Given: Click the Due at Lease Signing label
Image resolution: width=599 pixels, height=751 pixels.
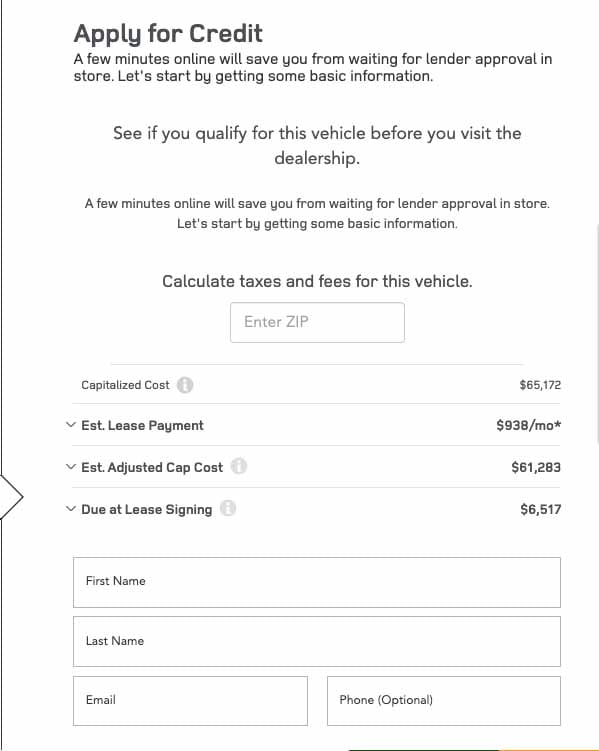Looking at the screenshot, I should click(x=147, y=509).
